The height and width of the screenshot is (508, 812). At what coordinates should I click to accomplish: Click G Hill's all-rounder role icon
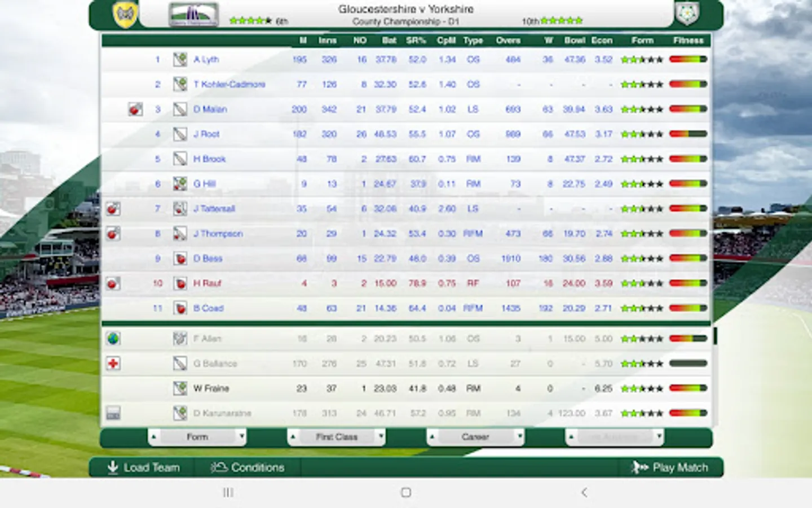(x=180, y=183)
